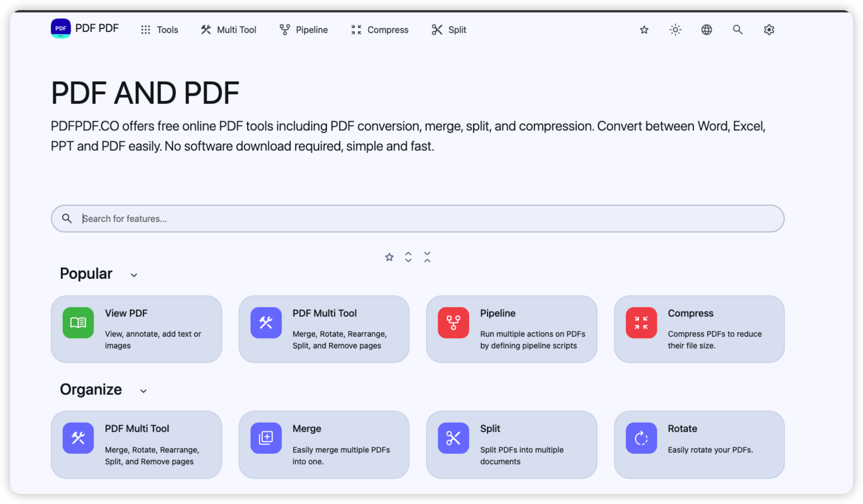
Task: Open Compress from the navbar
Action: 380,30
